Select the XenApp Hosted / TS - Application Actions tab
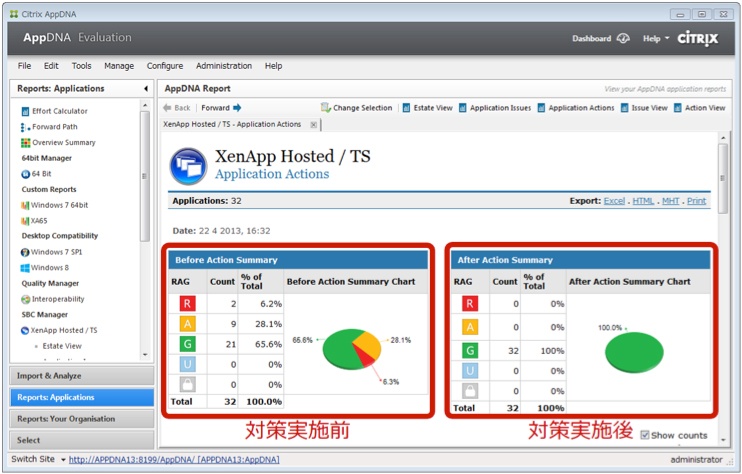 [x=232, y=124]
